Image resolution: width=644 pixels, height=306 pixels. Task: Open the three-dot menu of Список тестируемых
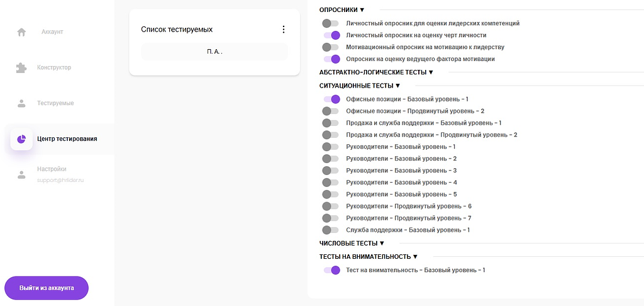pyautogui.click(x=284, y=29)
